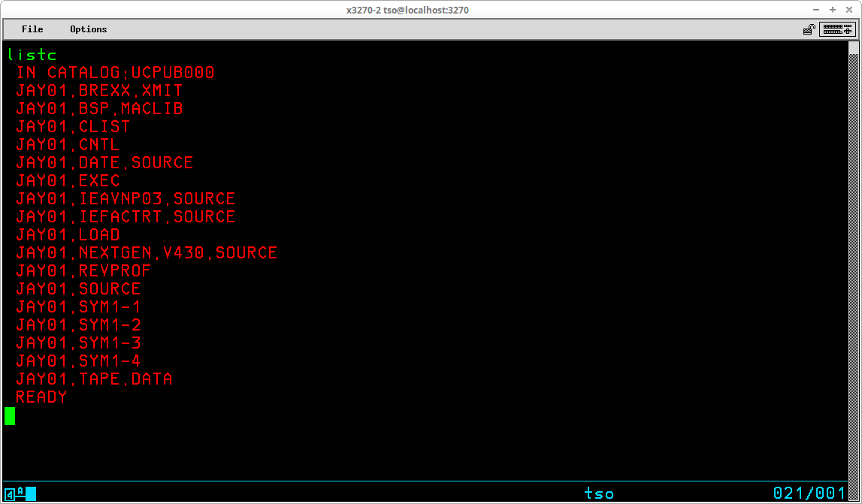This screenshot has height=504, width=862.
Task: Select 'IN CATALOG:UCPUB000' line
Action: coord(115,73)
